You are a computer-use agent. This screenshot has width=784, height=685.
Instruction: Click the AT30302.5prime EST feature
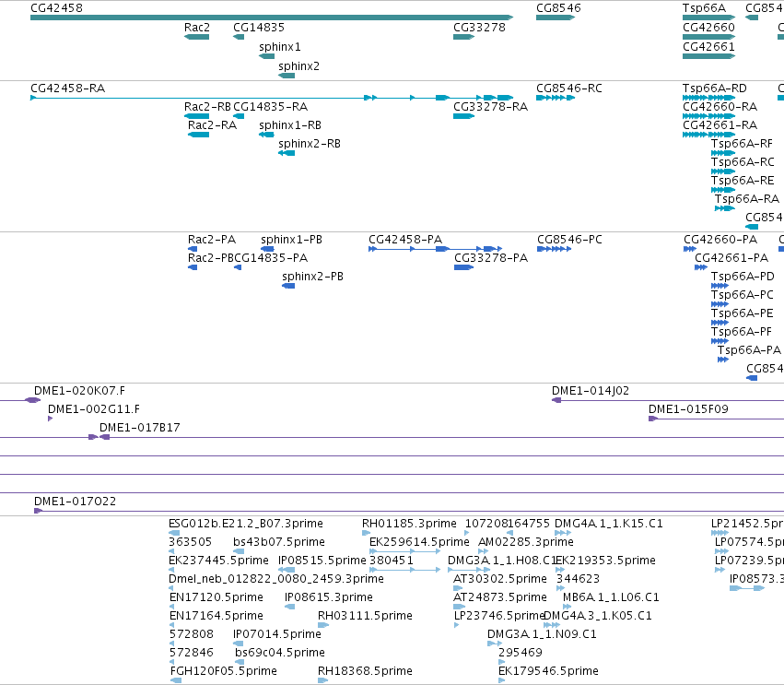pos(458,588)
